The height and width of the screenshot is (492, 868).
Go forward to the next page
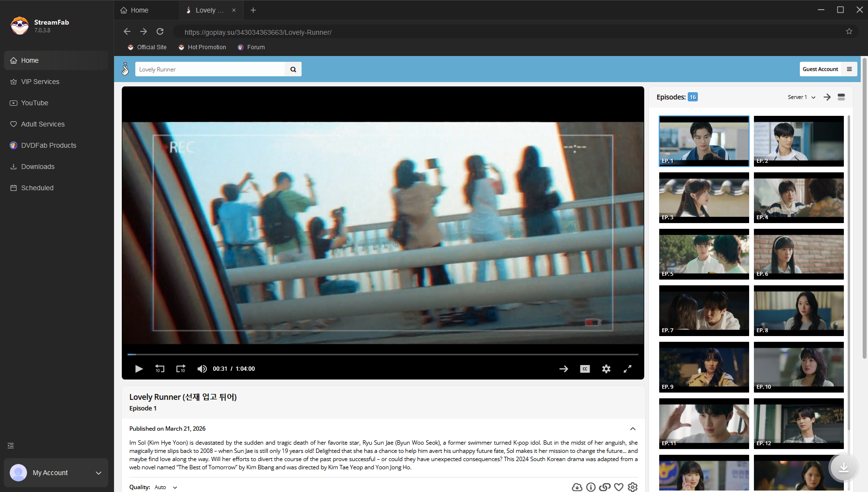144,31
